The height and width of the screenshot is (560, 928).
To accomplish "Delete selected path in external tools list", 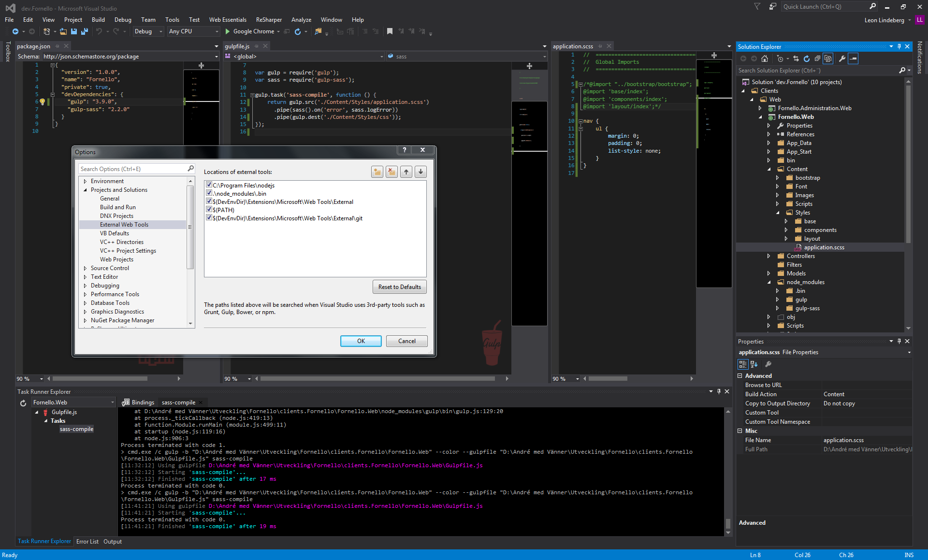I will (x=391, y=172).
